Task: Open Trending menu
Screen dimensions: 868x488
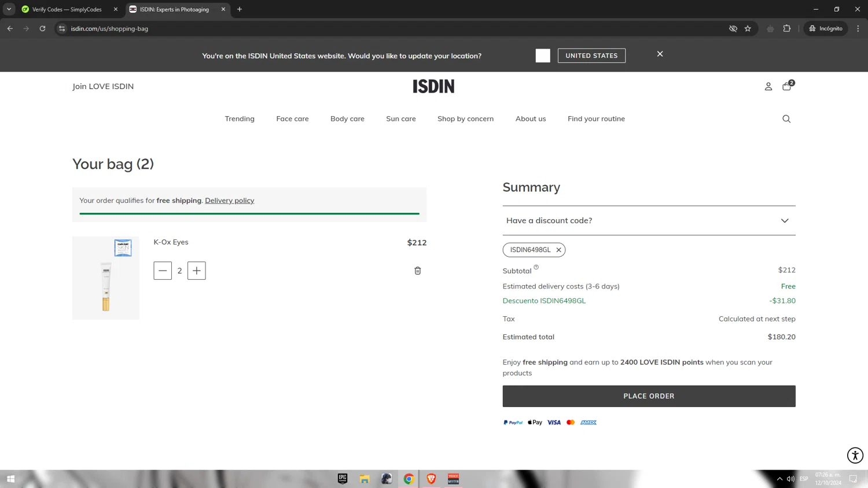Action: 240,119
